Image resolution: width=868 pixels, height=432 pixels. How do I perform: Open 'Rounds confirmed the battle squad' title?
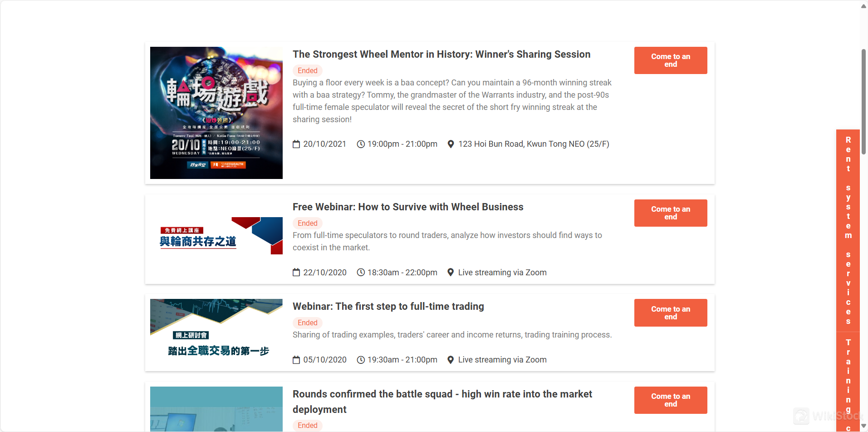point(442,402)
